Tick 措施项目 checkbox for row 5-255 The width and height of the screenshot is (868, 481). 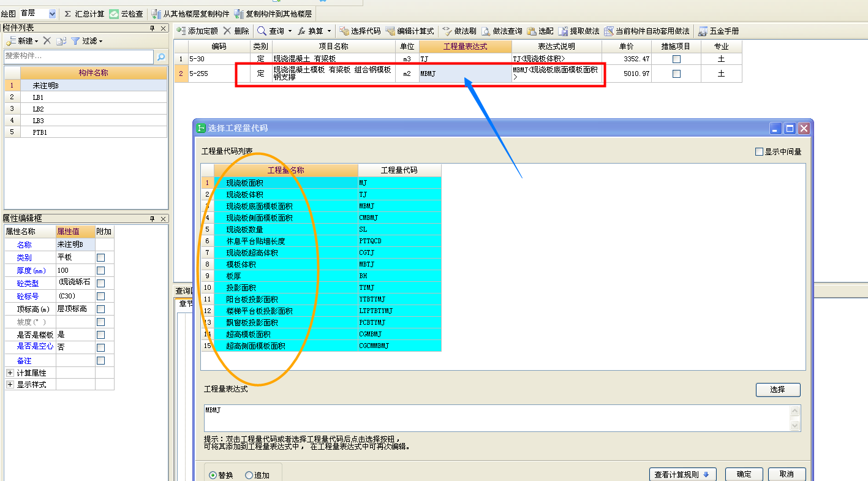coord(676,74)
